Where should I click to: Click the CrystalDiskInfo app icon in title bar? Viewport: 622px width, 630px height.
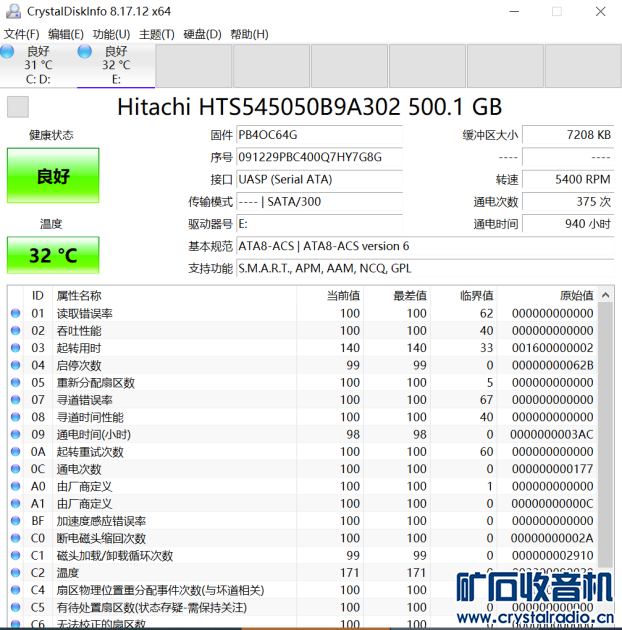click(11, 11)
